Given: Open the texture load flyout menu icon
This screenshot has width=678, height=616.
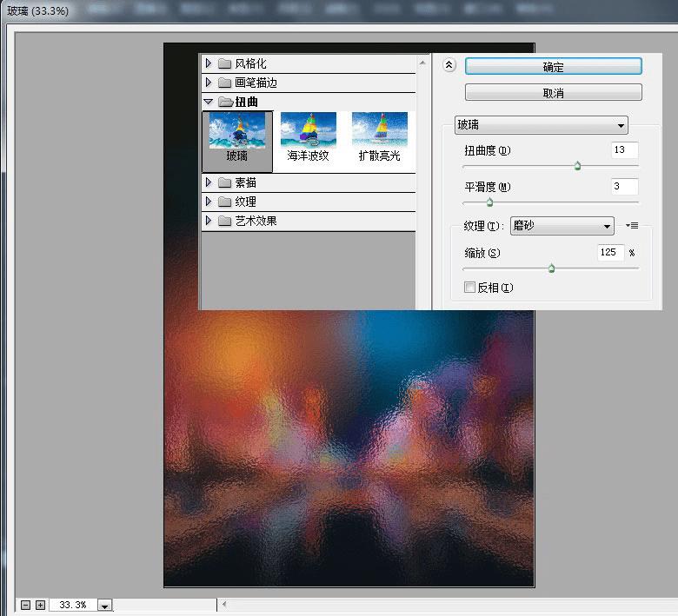Looking at the screenshot, I should [x=632, y=225].
